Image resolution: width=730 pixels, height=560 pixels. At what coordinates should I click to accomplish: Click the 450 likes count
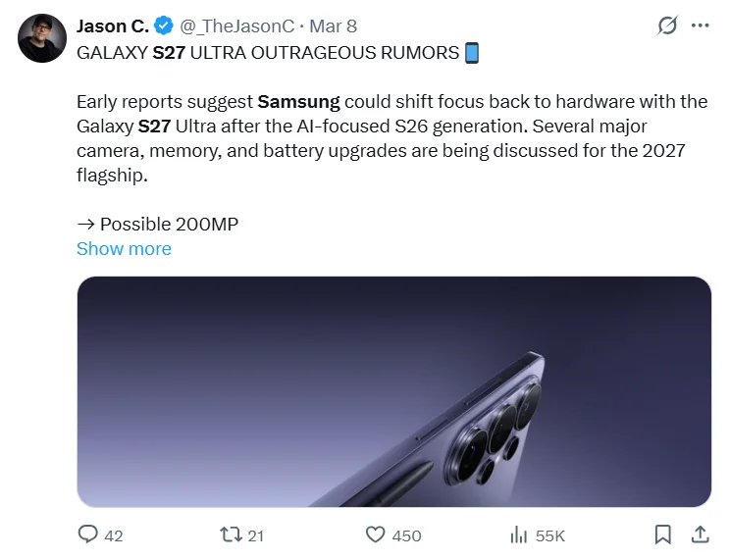[x=406, y=535]
